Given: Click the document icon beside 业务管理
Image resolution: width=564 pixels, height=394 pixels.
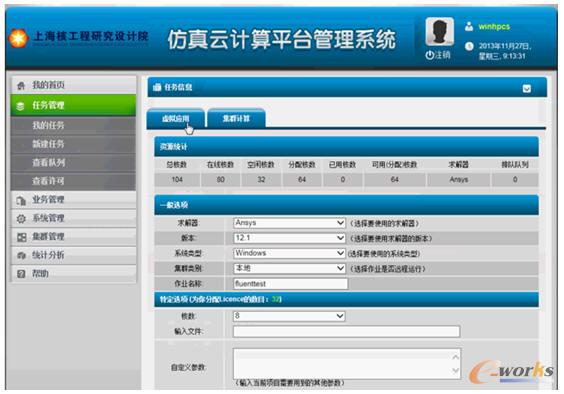Looking at the screenshot, I should [21, 200].
